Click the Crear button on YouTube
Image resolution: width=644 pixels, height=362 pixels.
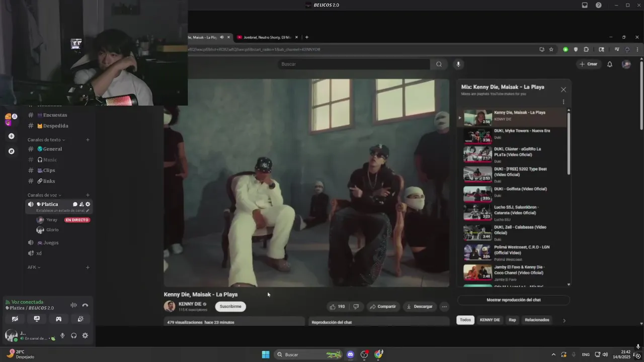click(x=588, y=64)
